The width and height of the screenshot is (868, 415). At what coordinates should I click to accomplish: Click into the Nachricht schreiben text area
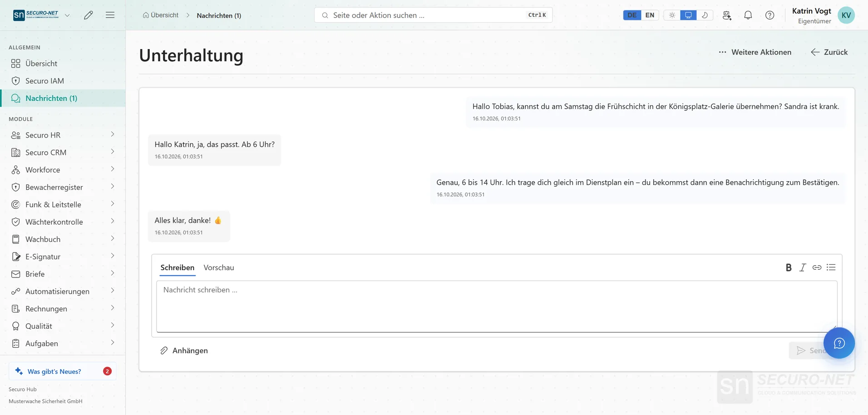coord(497,306)
